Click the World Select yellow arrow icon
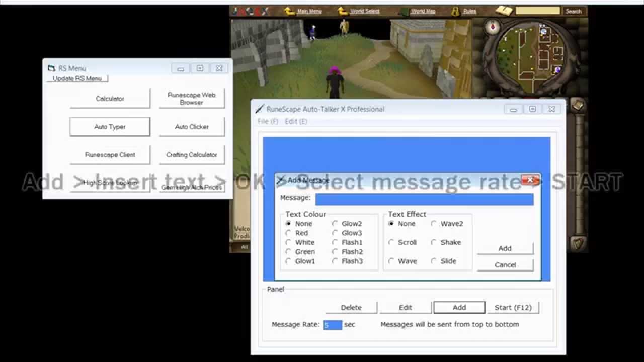The image size is (644, 362). 343,11
